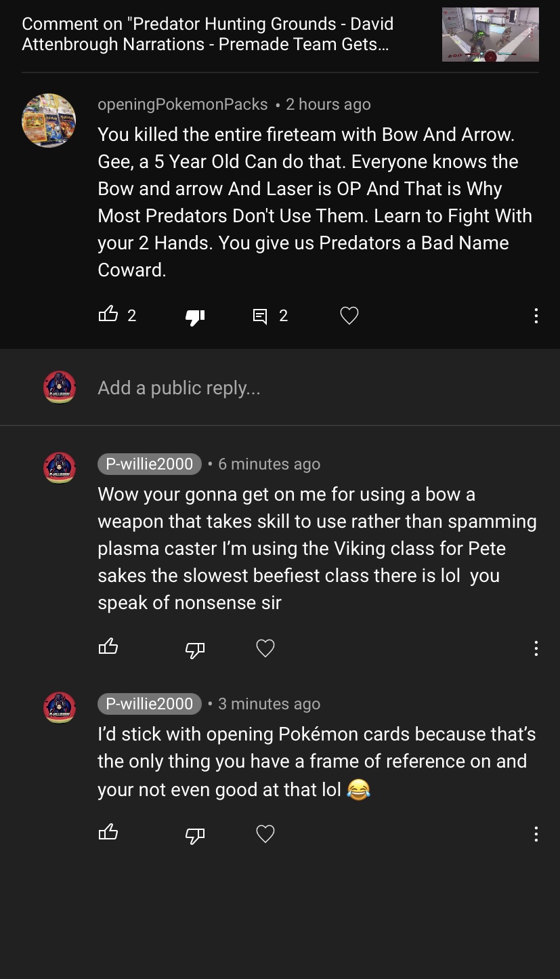Image resolution: width=560 pixels, height=979 pixels.
Task: Like the openingPokemonPacks comment
Action: pyautogui.click(x=108, y=314)
